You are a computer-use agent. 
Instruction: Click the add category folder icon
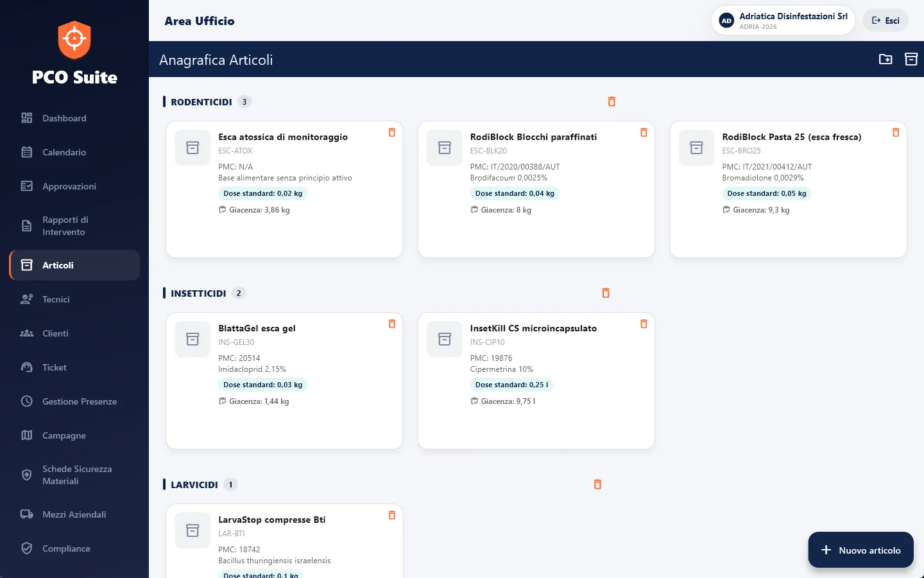(886, 59)
